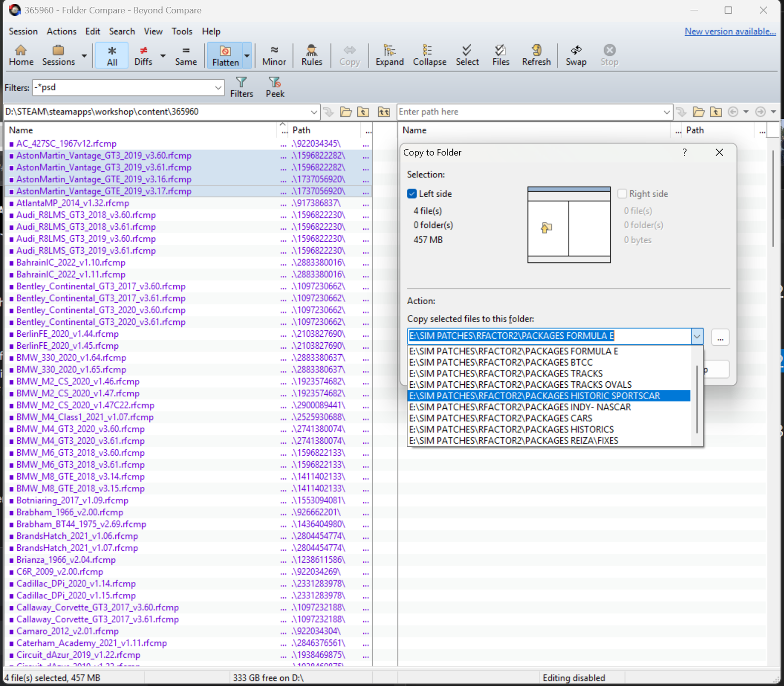This screenshot has height=686, width=784.
Task: Open Copy to Folder help button
Action: coord(685,153)
